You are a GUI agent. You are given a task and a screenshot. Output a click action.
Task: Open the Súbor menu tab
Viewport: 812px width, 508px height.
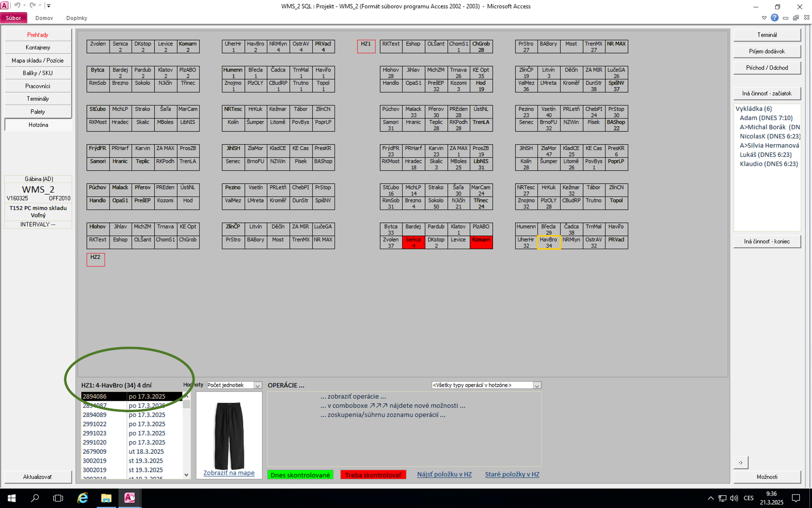(x=14, y=18)
